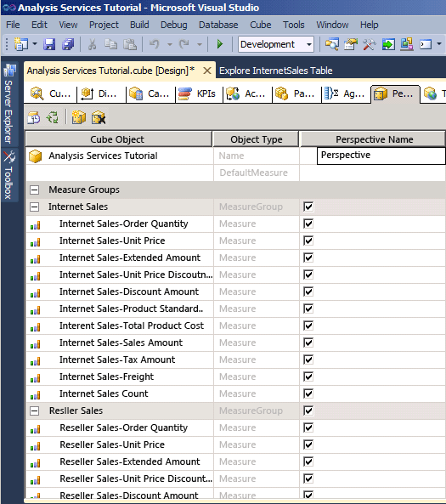This screenshot has width=446, height=504.
Task: Click the Deploy green arrow toolbar icon
Action: point(388,44)
